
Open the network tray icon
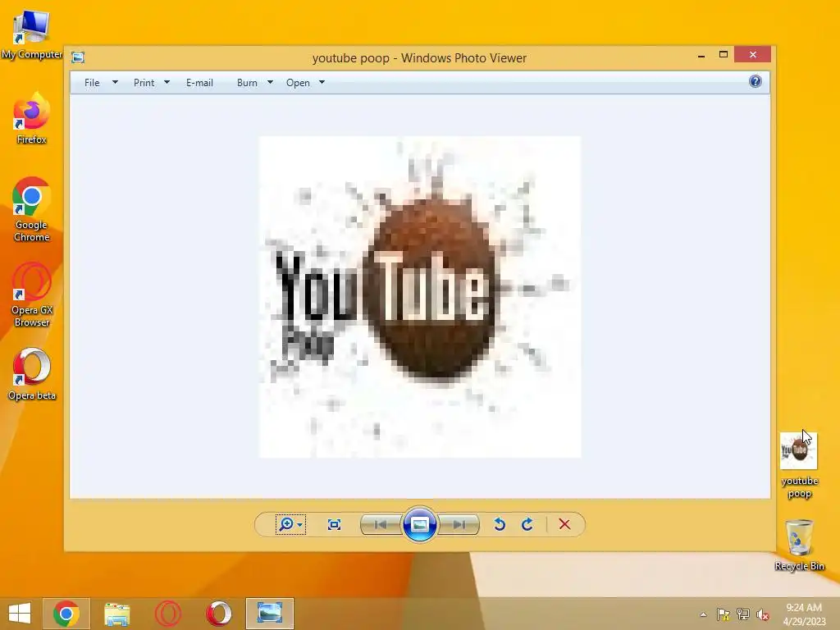point(743,614)
